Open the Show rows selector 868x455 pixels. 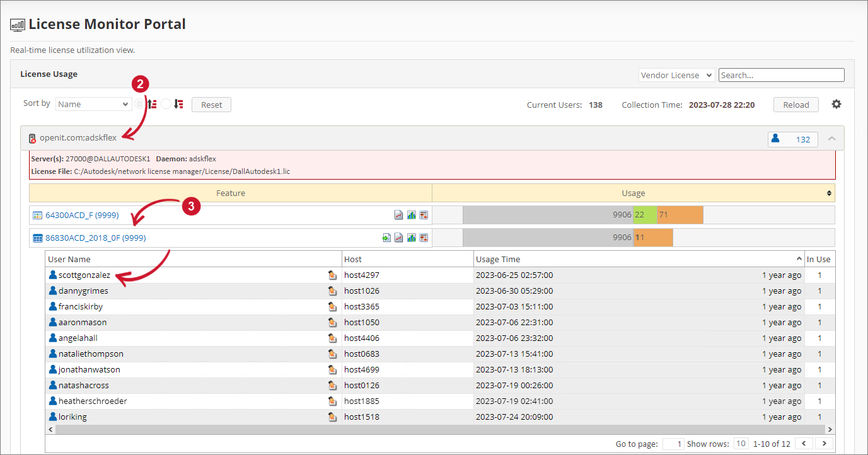click(741, 444)
